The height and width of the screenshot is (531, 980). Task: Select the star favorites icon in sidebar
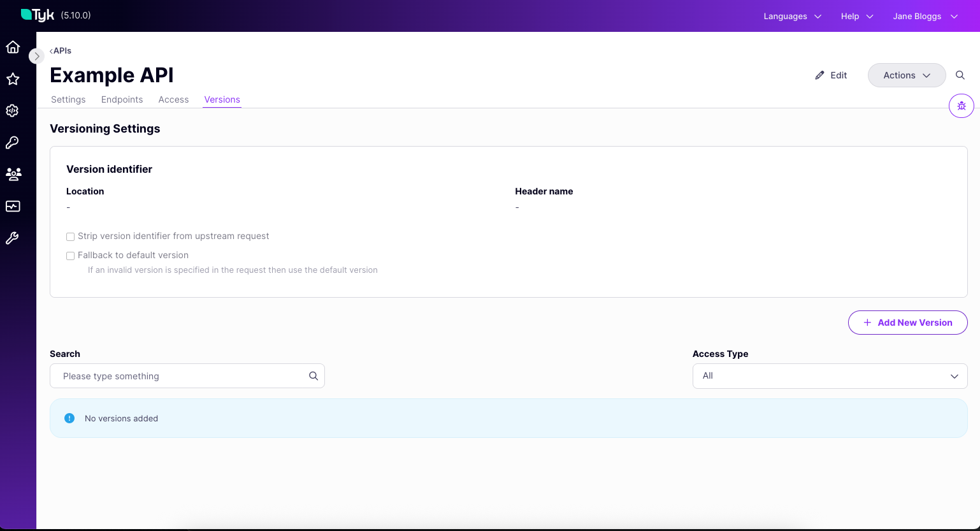tap(13, 78)
